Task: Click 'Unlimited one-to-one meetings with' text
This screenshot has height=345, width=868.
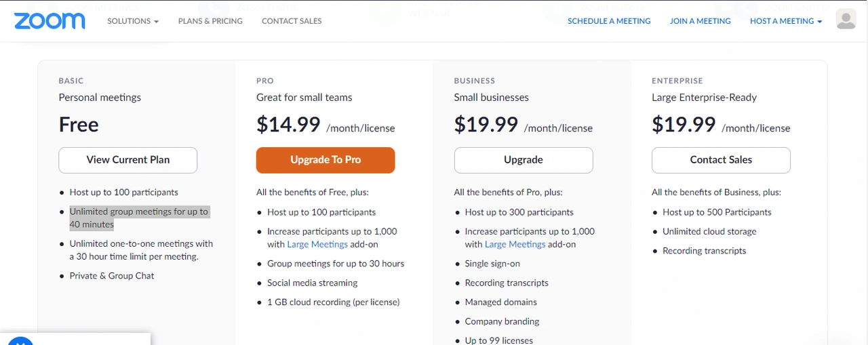Action: [x=141, y=243]
